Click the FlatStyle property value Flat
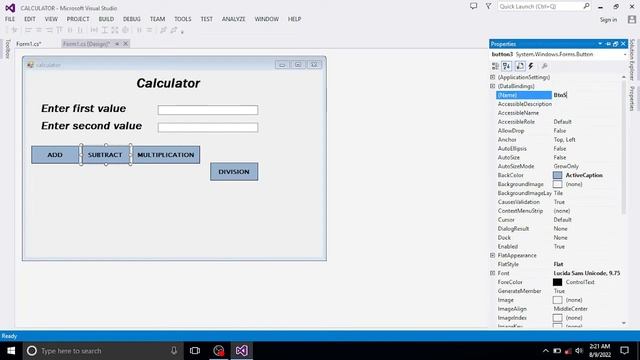The width and height of the screenshot is (640, 360). pyautogui.click(x=558, y=264)
